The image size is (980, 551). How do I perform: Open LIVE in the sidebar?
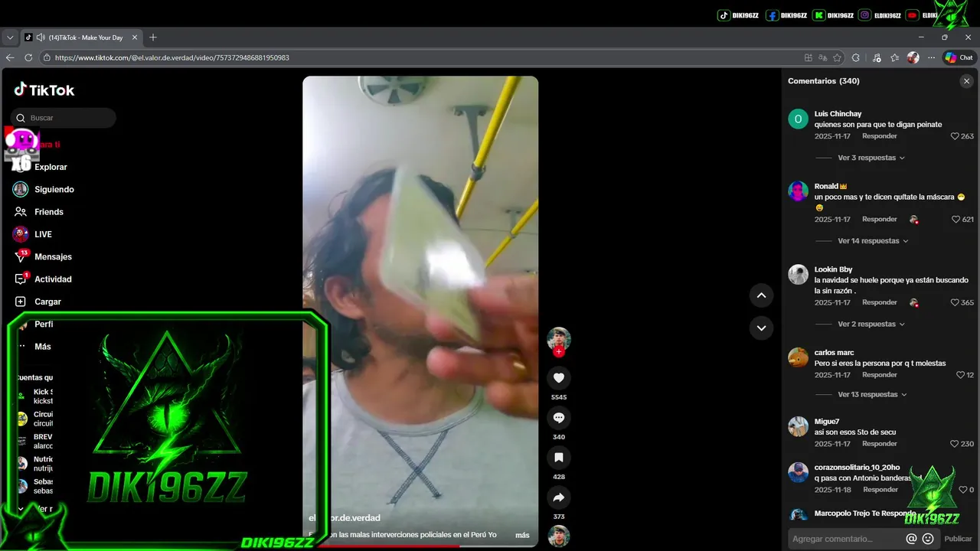click(x=43, y=234)
